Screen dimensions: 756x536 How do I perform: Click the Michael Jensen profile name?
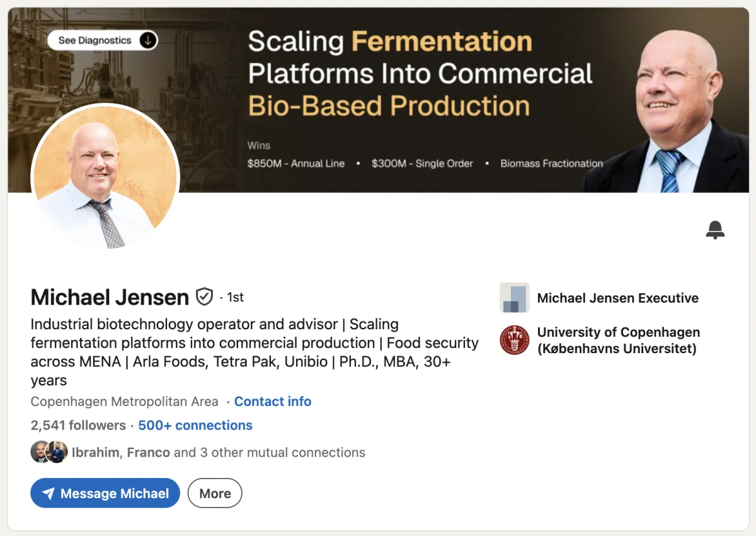coord(110,296)
